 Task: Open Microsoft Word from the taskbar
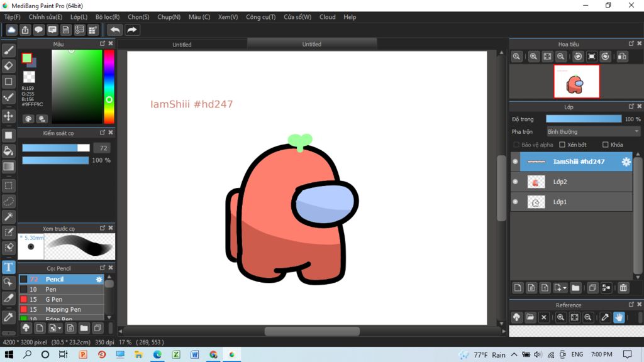pyautogui.click(x=195, y=354)
